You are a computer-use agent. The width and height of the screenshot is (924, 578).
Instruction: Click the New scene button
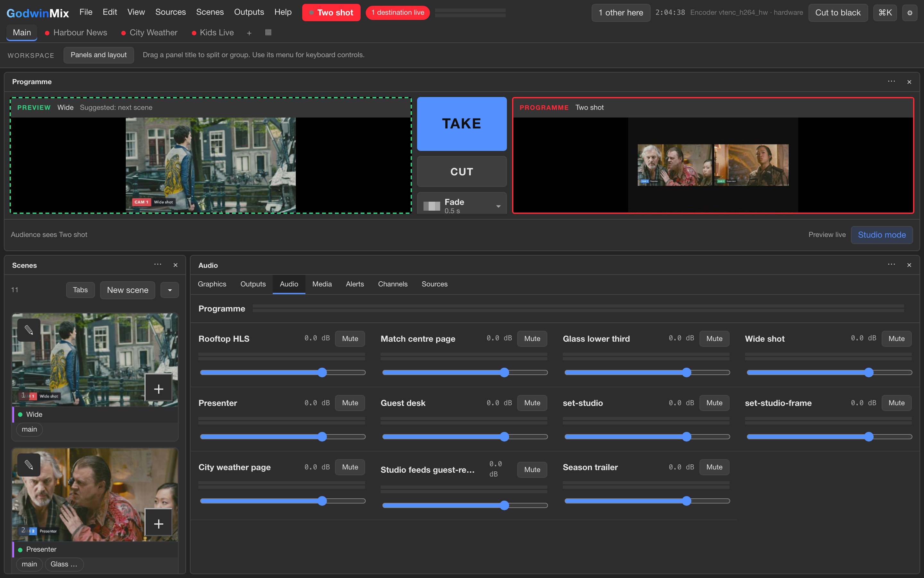(x=127, y=290)
